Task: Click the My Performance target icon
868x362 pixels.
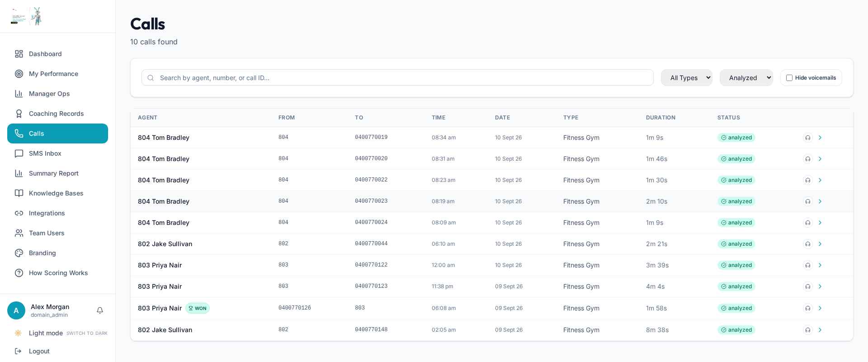Action: [19, 74]
